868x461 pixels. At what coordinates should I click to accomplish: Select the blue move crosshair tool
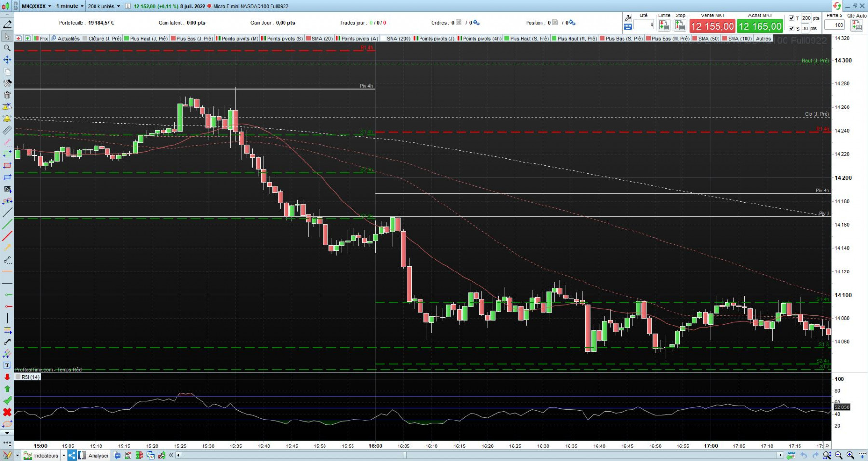pyautogui.click(x=7, y=60)
